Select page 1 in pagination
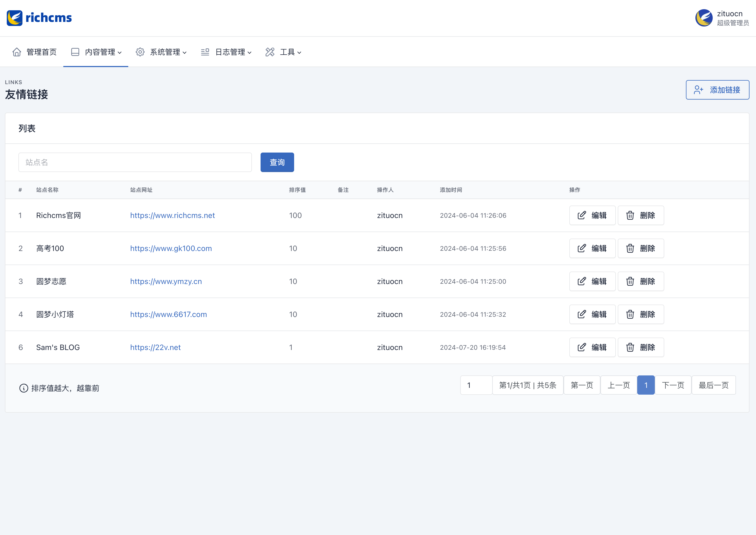 click(646, 385)
